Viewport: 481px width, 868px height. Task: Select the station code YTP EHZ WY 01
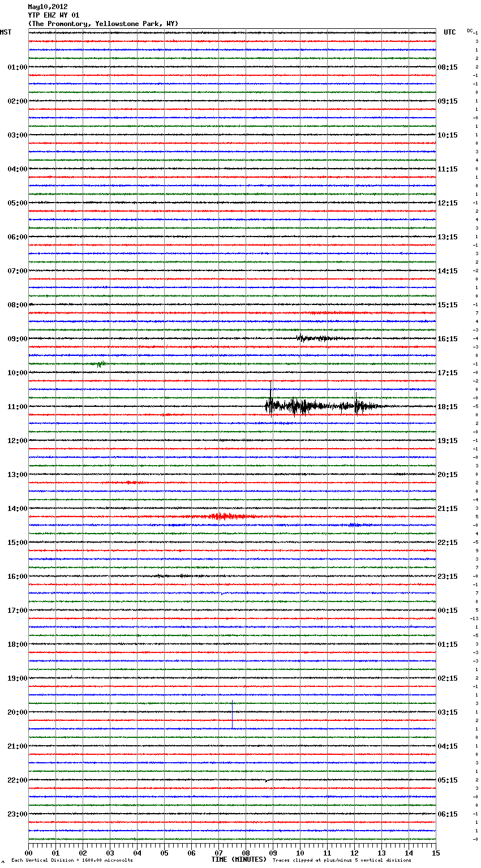coord(54,15)
